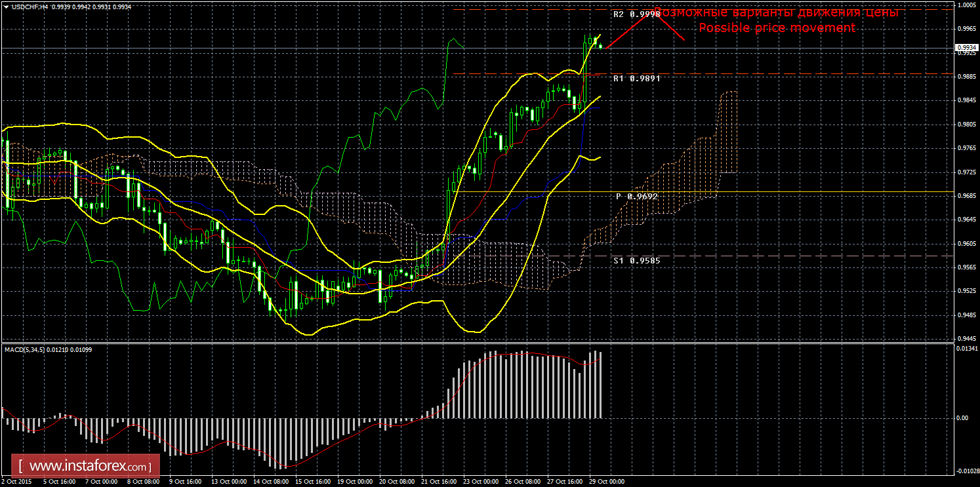Click the '20 Oct 08:00' time axis label
980x487 pixels.
tap(396, 481)
